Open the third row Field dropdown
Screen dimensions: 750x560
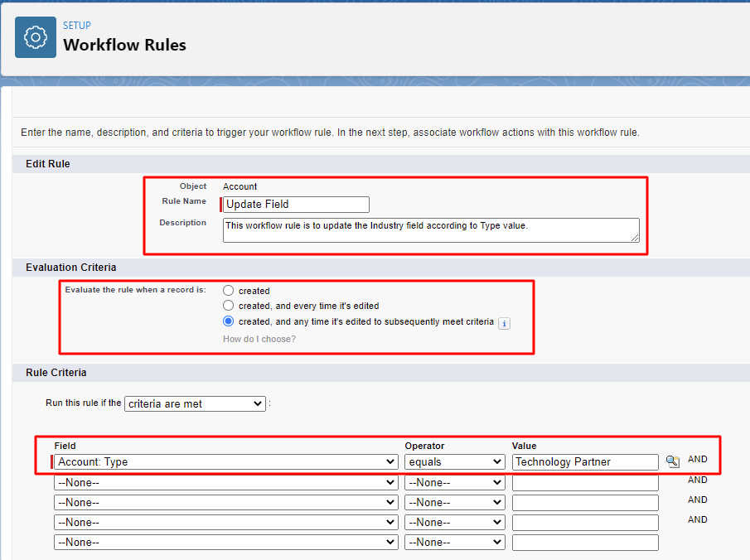click(x=225, y=503)
